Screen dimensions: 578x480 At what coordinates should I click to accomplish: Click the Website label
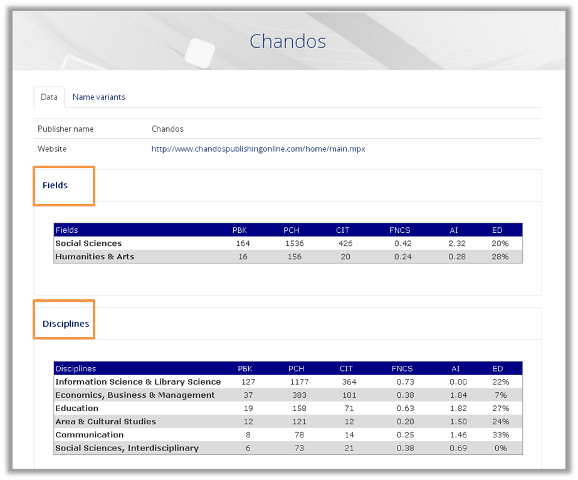[x=52, y=149]
